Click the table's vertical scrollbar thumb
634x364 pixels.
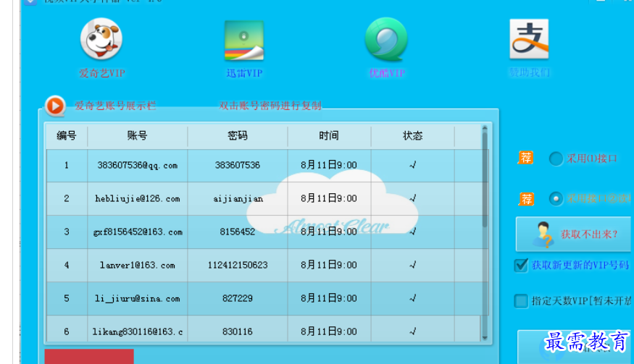[x=485, y=179]
